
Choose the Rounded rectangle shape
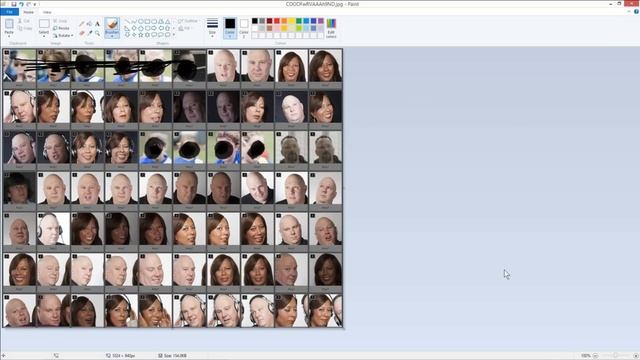[154, 21]
